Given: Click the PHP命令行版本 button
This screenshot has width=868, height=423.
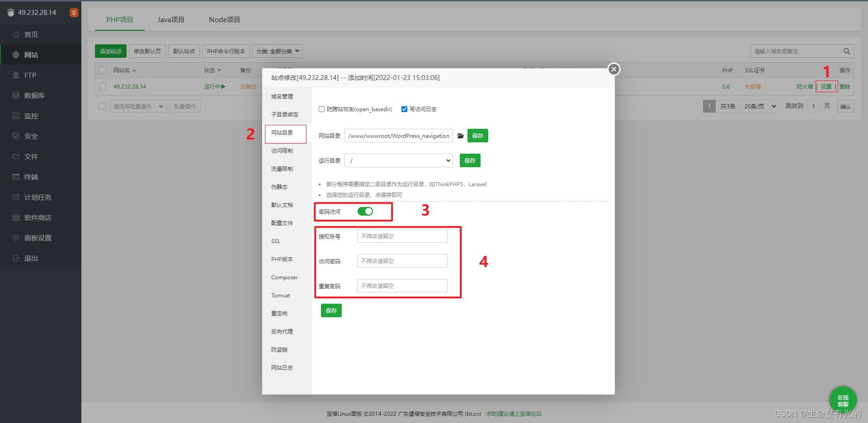Looking at the screenshot, I should pos(226,51).
